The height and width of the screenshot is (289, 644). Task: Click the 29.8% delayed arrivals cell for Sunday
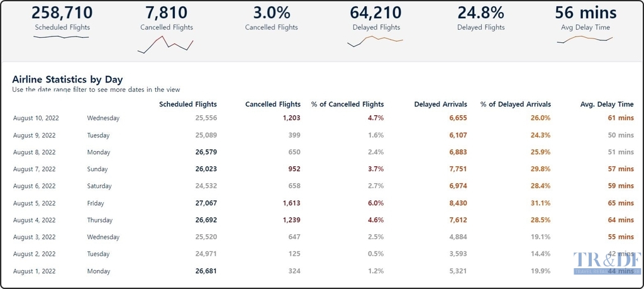pos(540,169)
